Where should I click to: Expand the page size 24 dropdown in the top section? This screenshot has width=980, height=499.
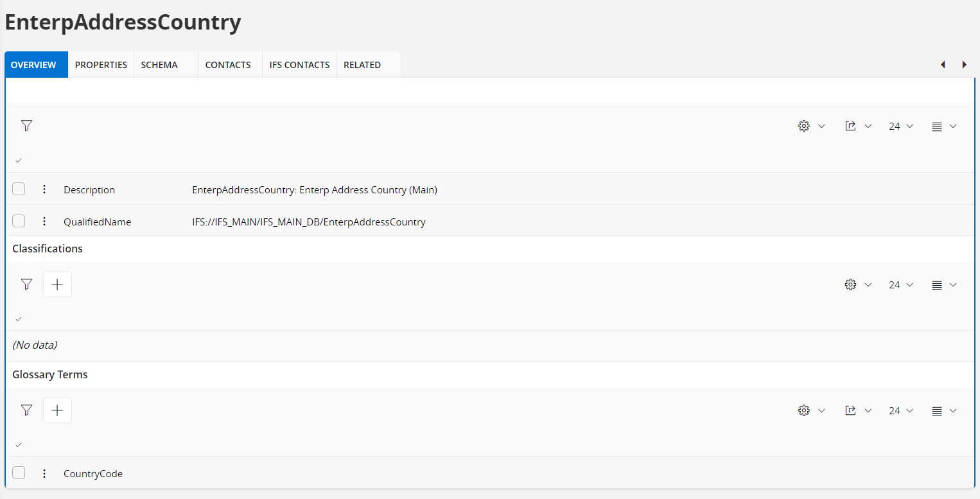click(x=900, y=127)
